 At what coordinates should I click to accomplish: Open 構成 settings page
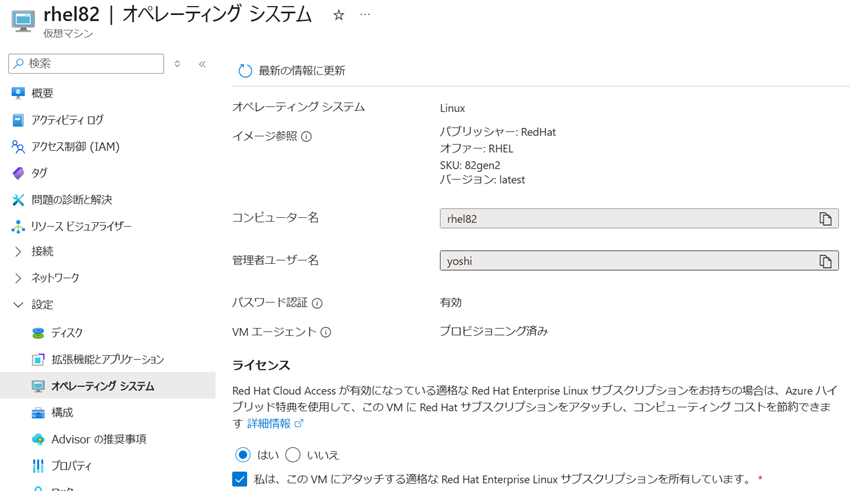62,412
